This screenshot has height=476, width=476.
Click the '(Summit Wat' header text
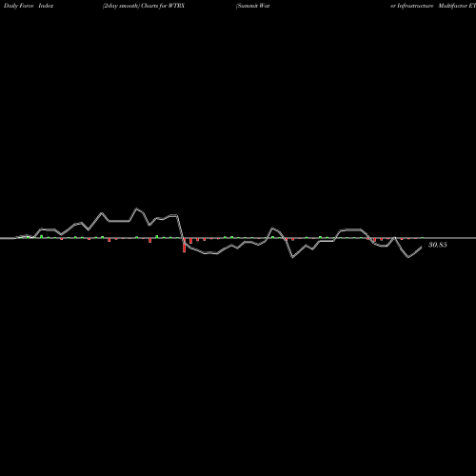[x=253, y=6]
